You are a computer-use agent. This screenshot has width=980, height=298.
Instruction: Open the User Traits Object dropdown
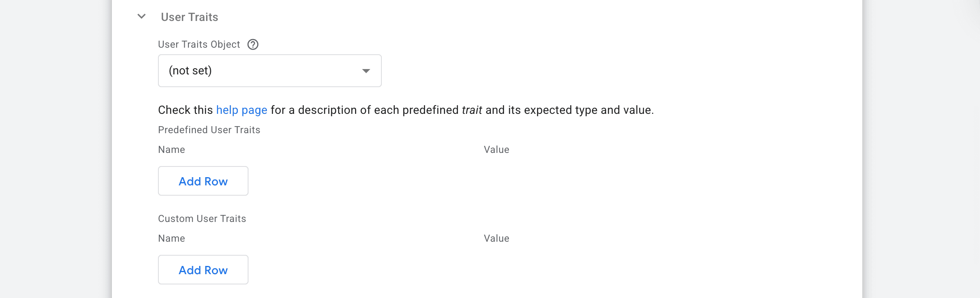click(269, 70)
